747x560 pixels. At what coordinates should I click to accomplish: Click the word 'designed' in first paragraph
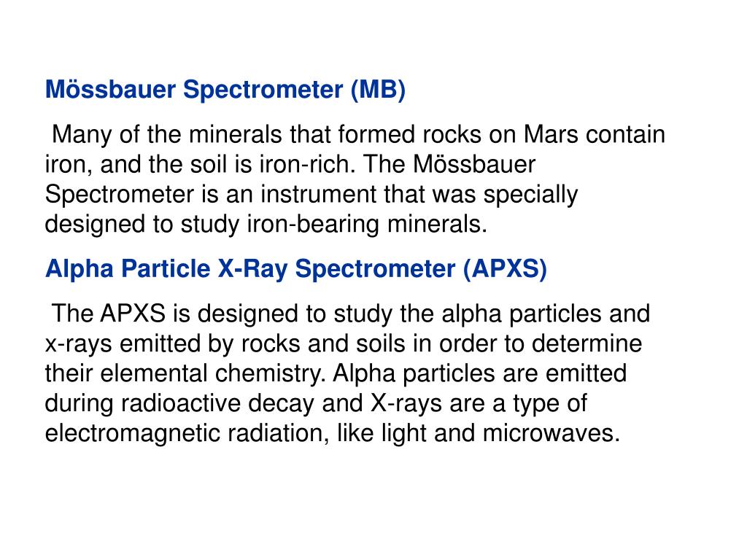[x=95, y=225]
